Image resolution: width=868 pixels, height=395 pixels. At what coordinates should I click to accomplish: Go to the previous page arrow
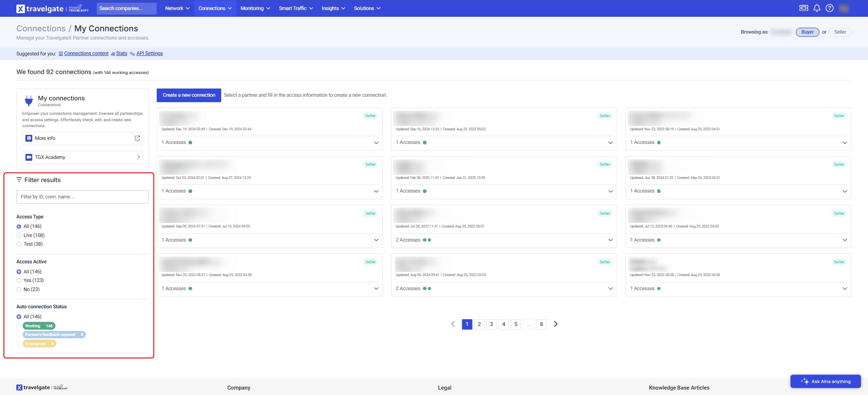453,324
